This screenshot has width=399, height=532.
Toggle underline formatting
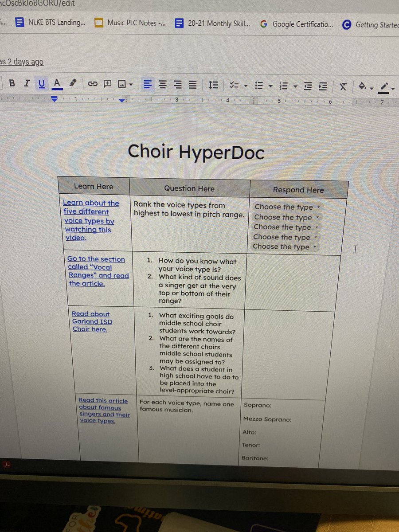point(42,83)
